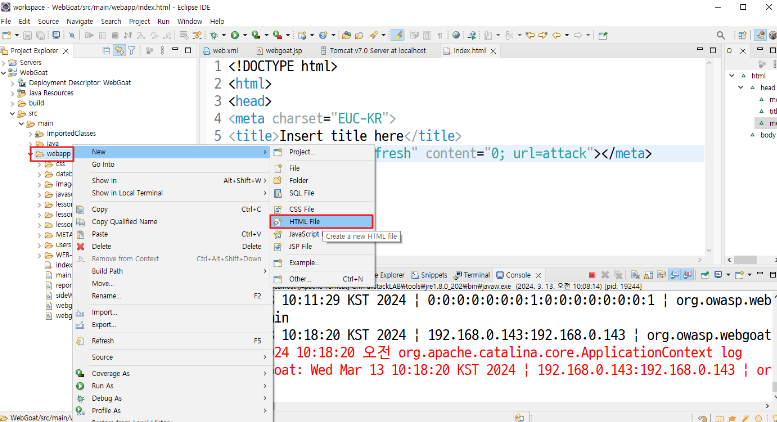The height and width of the screenshot is (422, 777).
Task: Open the Navigate menu in menu bar
Action: click(80, 21)
